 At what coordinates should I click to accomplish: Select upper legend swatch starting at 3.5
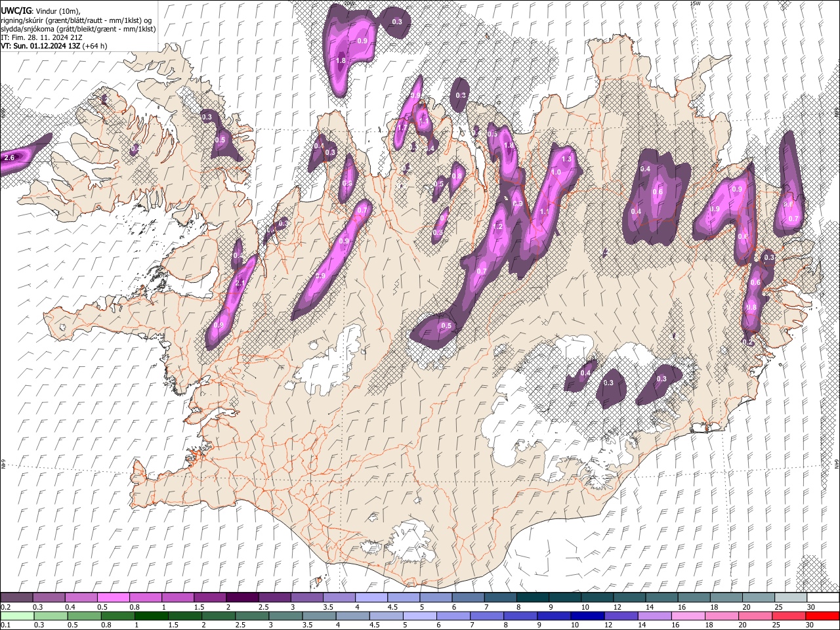[339, 598]
